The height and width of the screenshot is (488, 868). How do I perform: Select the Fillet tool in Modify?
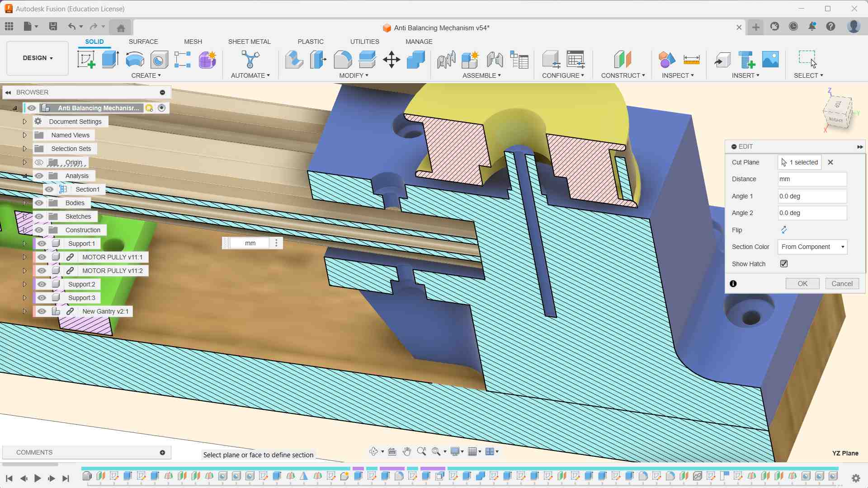click(343, 59)
